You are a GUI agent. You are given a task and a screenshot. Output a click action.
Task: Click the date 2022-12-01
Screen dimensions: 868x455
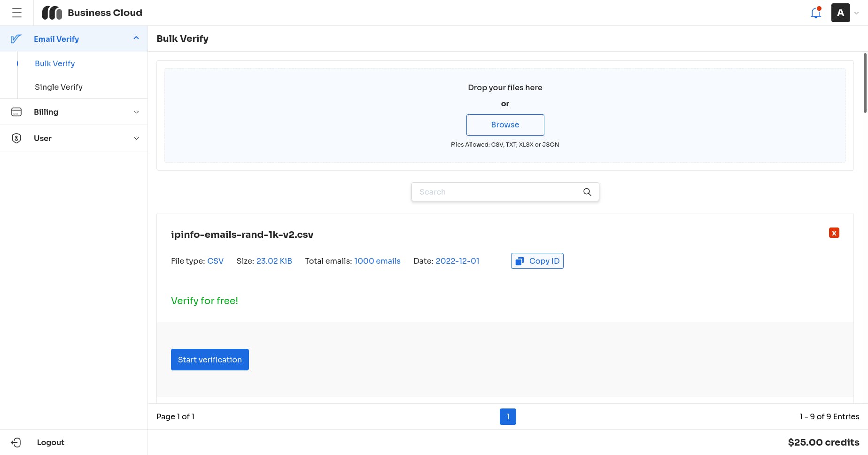[x=457, y=261]
